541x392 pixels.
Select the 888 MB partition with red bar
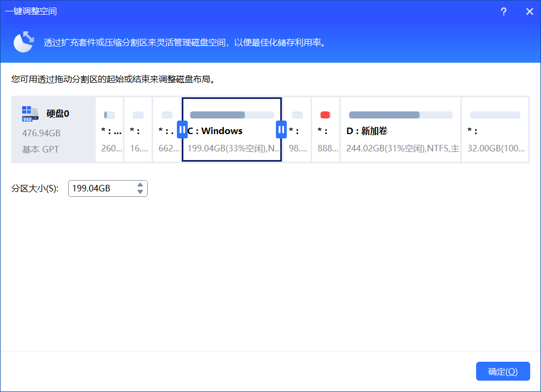[x=326, y=130]
